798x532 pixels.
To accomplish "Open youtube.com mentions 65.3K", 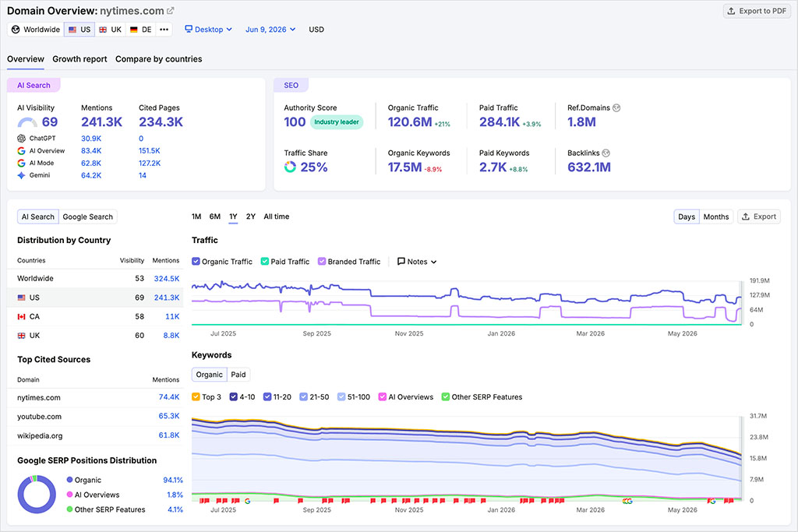I will tap(169, 416).
